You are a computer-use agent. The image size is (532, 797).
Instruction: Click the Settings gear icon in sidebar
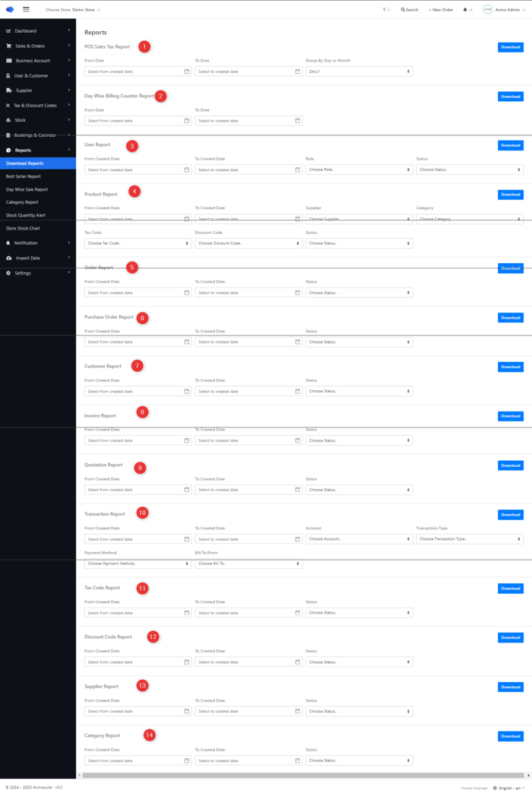8,273
